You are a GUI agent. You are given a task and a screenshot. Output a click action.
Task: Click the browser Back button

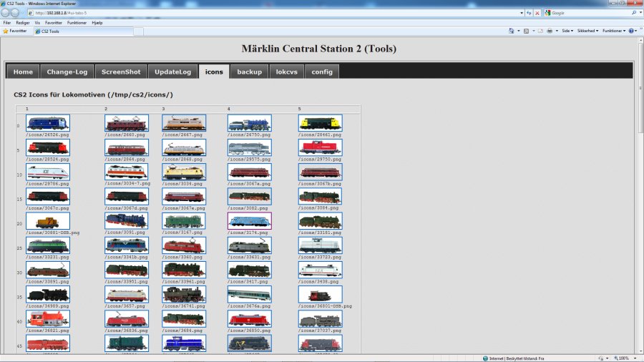pyautogui.click(x=5, y=13)
